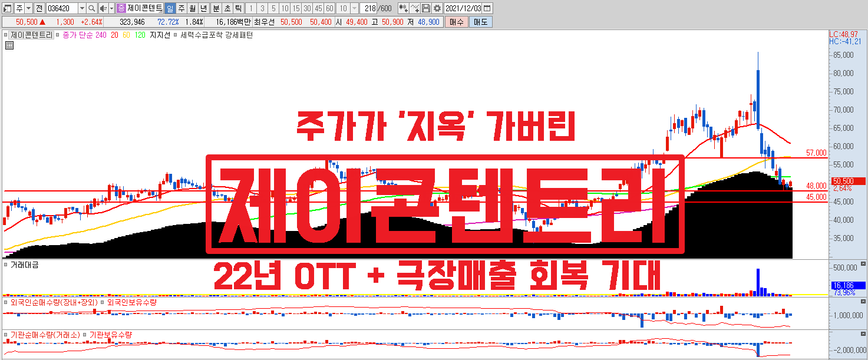
Task: Choose the 15 interval button
Action: click(x=296, y=8)
